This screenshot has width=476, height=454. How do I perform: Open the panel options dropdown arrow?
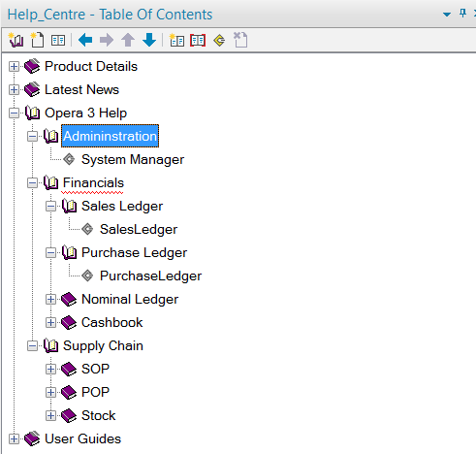pos(447,15)
